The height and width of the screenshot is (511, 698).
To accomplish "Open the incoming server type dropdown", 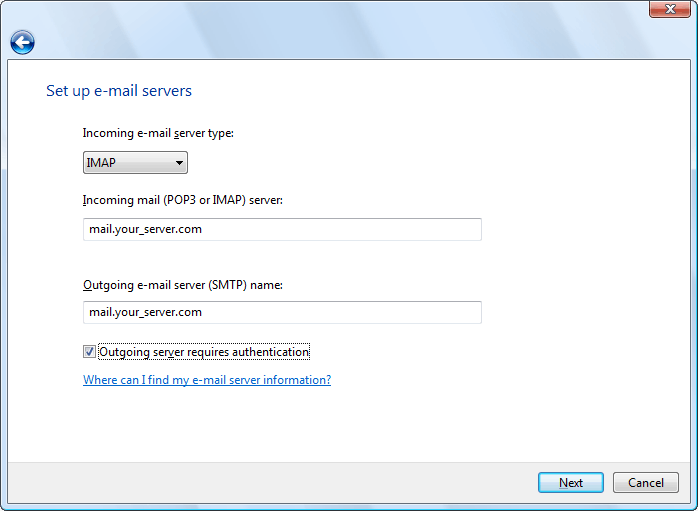I will point(135,162).
